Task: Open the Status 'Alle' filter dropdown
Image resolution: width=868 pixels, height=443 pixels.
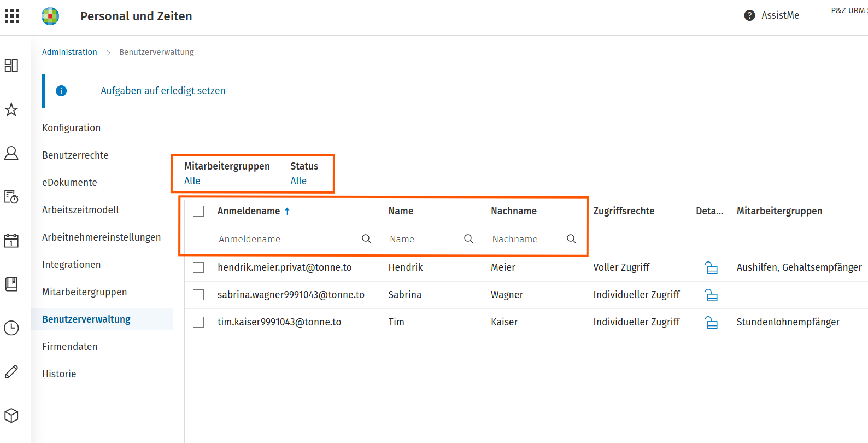Action: pos(298,181)
